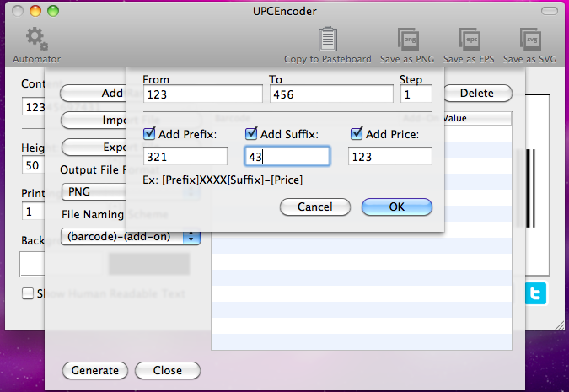Focus the Step field
Image resolution: width=569 pixels, height=392 pixels.
(x=416, y=94)
